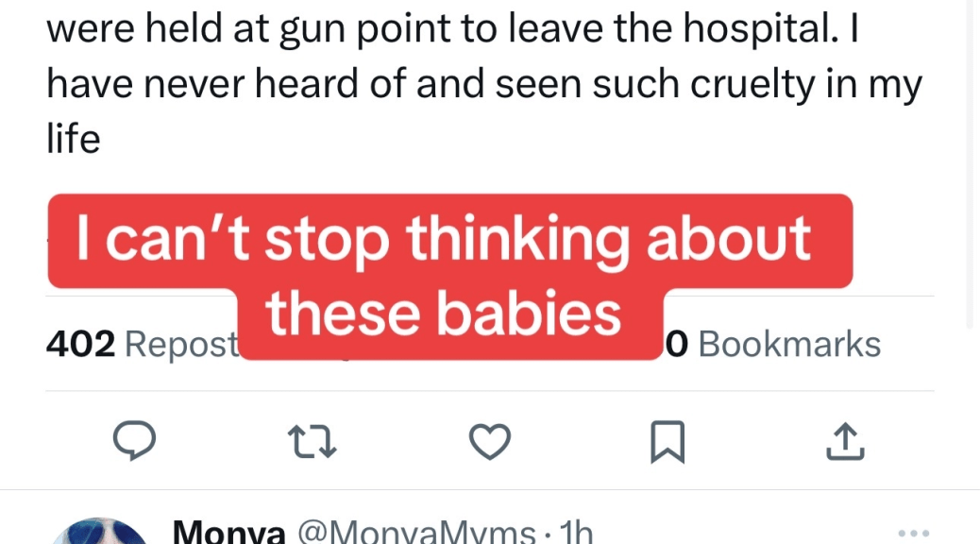The width and height of the screenshot is (980, 544).
Task: Open Monya's profile picture
Action: click(x=99, y=532)
